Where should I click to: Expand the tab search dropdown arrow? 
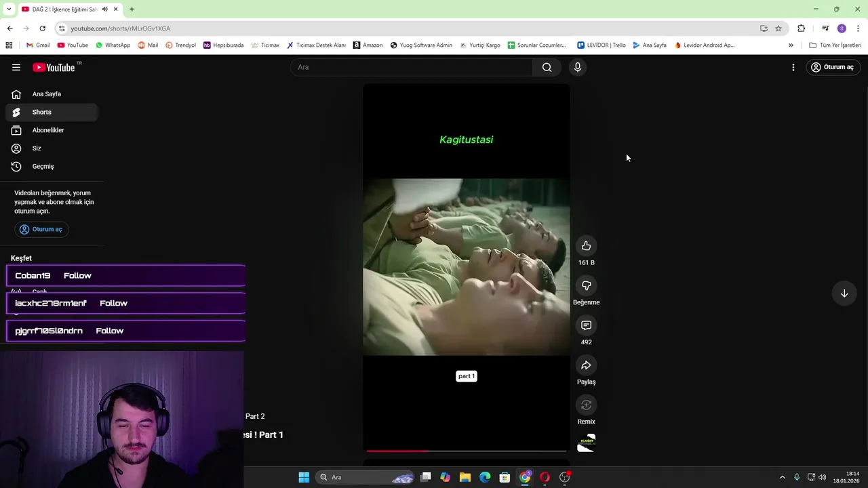(8, 9)
